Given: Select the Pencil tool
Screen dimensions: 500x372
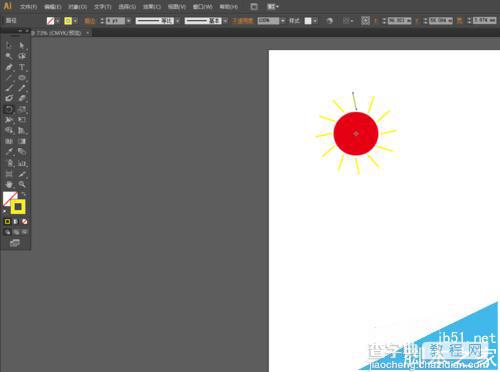Looking at the screenshot, I should point(22,88).
